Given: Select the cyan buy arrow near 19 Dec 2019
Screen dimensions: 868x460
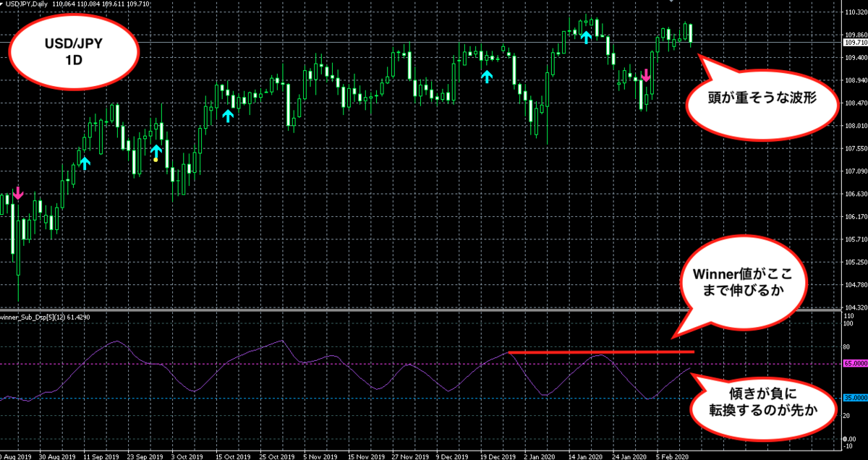Looking at the screenshot, I should click(487, 74).
